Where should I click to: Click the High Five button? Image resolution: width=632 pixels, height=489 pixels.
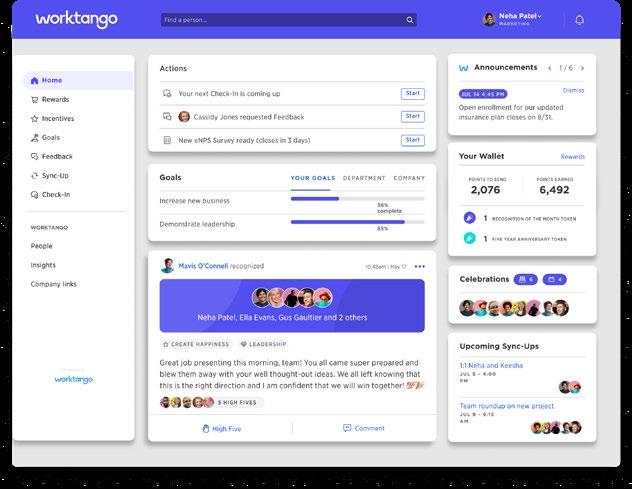[x=222, y=429]
